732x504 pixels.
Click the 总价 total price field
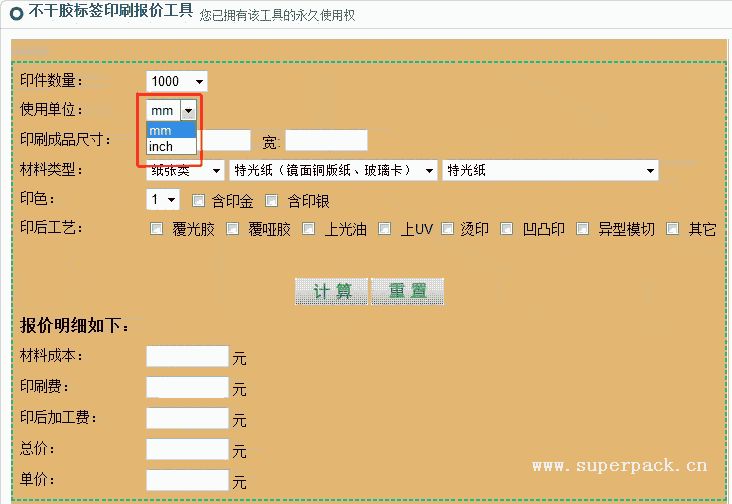[187, 449]
